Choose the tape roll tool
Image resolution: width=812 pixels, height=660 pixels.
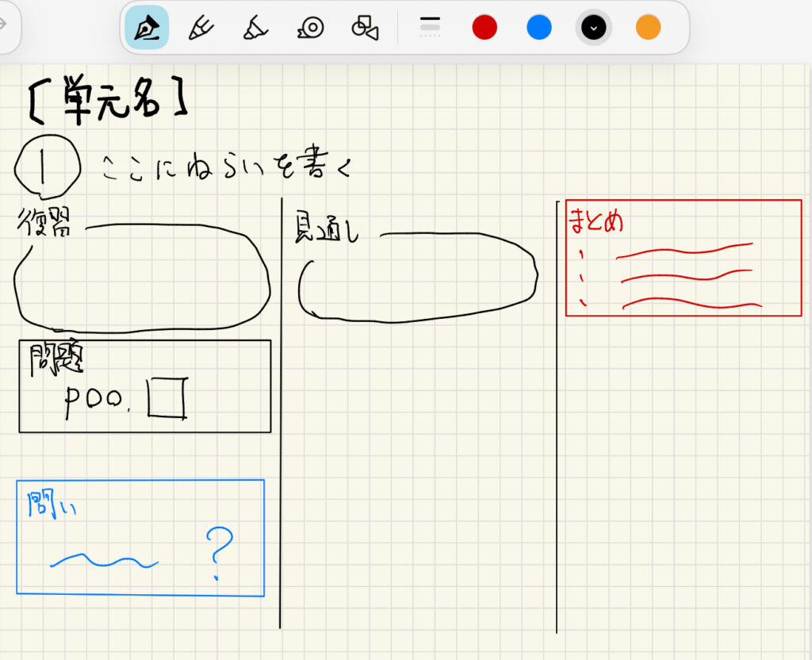[310, 28]
